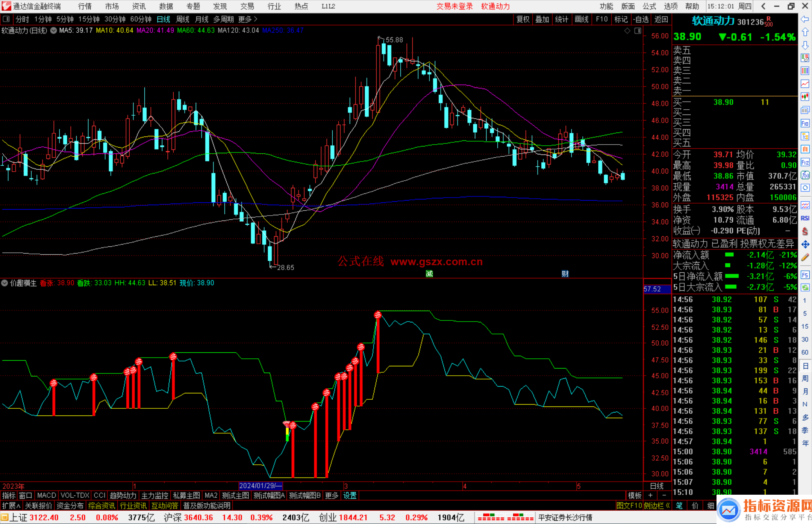Switch to 分时 period
Screen dimensions: 812x524
(22, 19)
